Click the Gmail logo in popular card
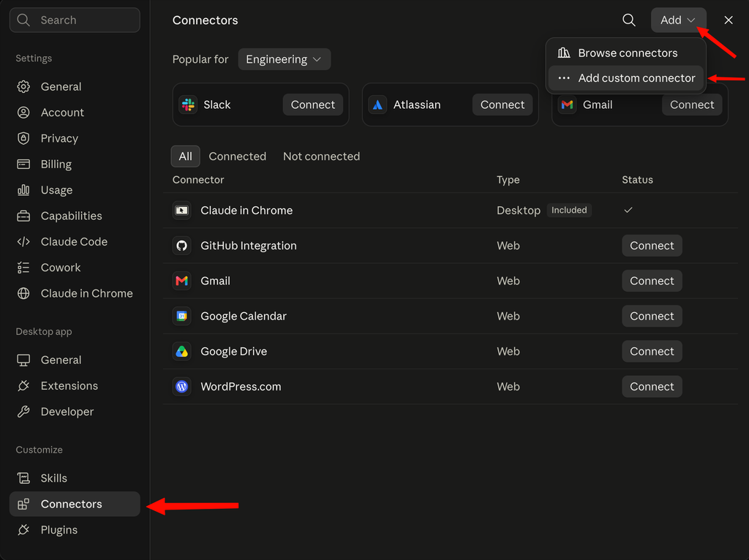749x560 pixels. (x=567, y=105)
